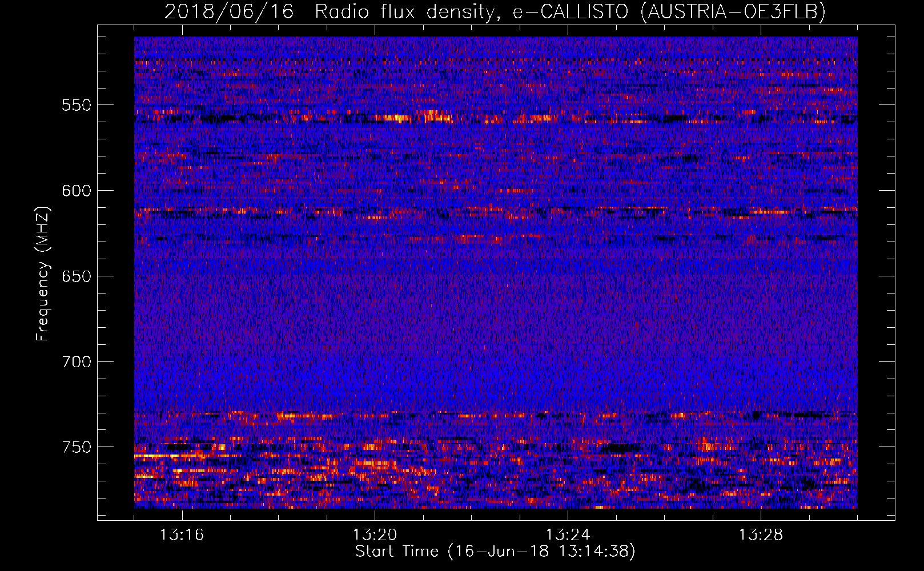Click the 750 frequency tick label
924x571 pixels.
[x=77, y=447]
